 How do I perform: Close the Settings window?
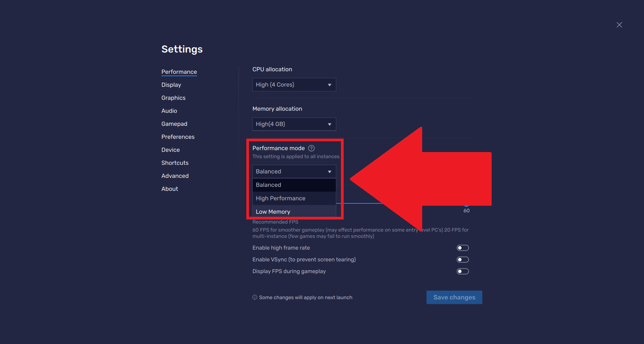coord(619,24)
